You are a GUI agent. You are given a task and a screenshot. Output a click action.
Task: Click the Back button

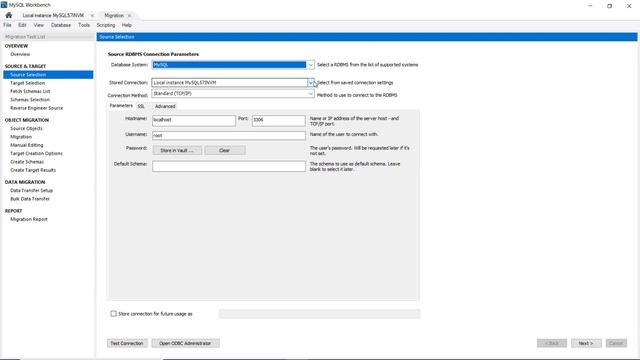552,343
